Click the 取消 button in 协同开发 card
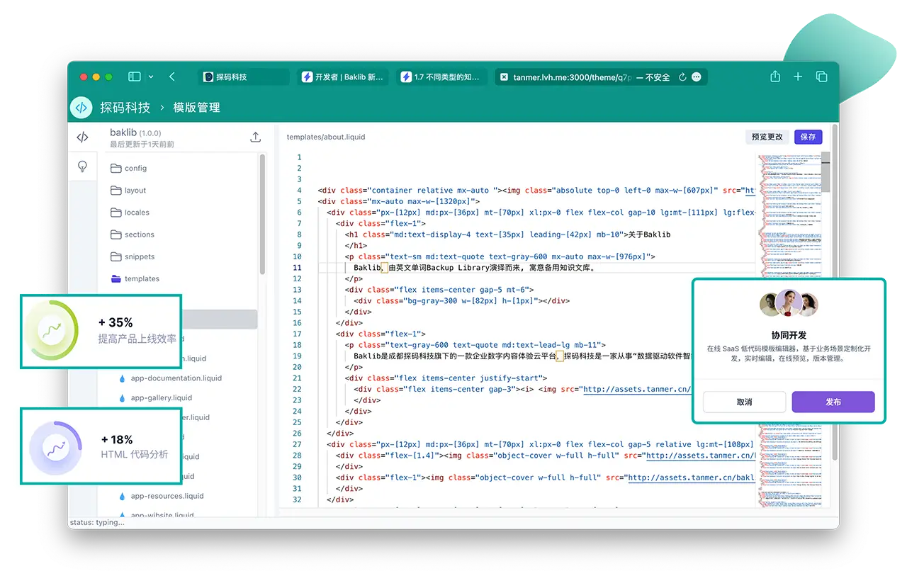The image size is (907, 588). 744,402
